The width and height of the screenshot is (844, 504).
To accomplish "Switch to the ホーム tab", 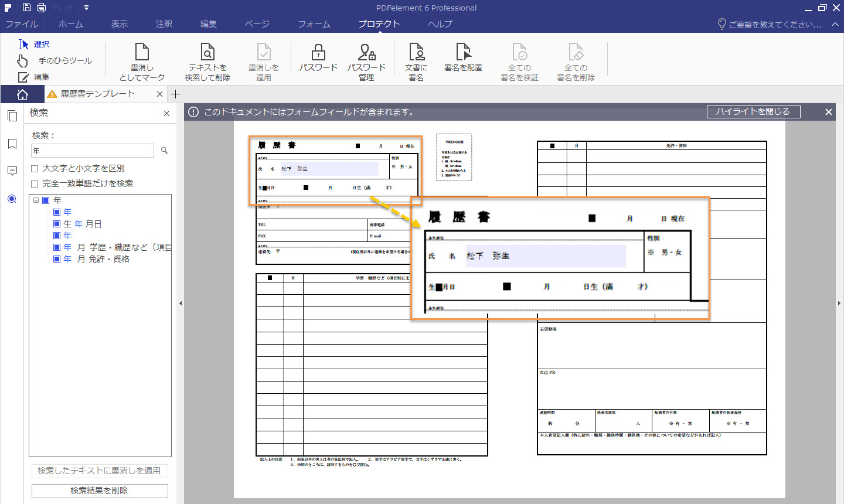I will point(70,24).
